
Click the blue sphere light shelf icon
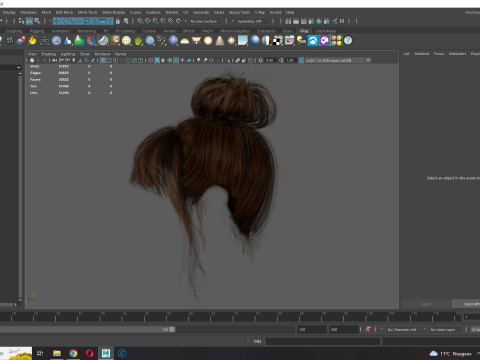click(173, 41)
